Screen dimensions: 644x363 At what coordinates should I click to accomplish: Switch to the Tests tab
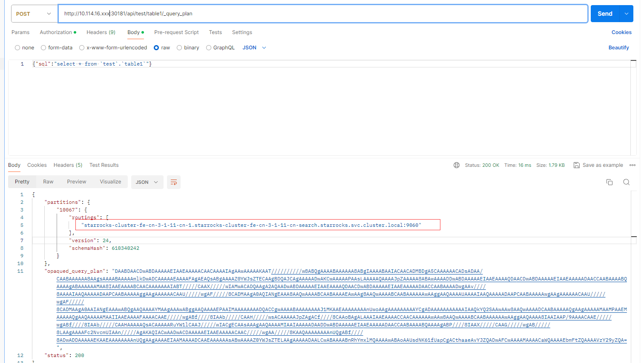(215, 32)
